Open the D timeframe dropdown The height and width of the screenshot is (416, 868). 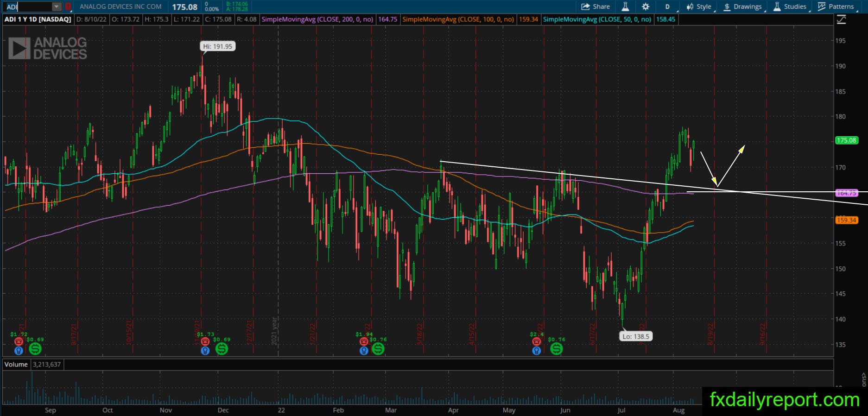668,6
